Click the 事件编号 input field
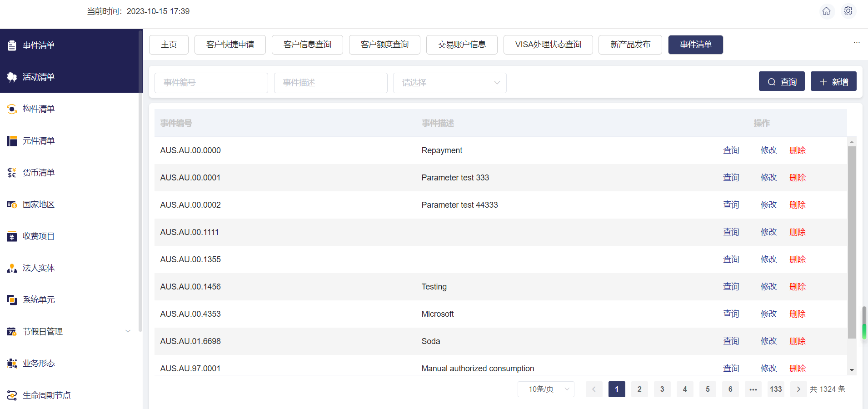Screen dimensions: 868x409 coord(211,83)
